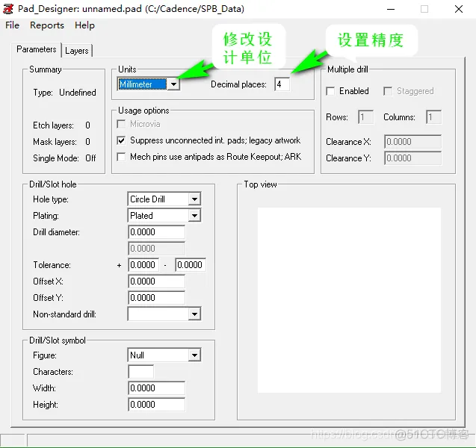Image resolution: width=476 pixels, height=448 pixels.
Task: Expand the Figure dropdown showing Null
Action: (194, 355)
